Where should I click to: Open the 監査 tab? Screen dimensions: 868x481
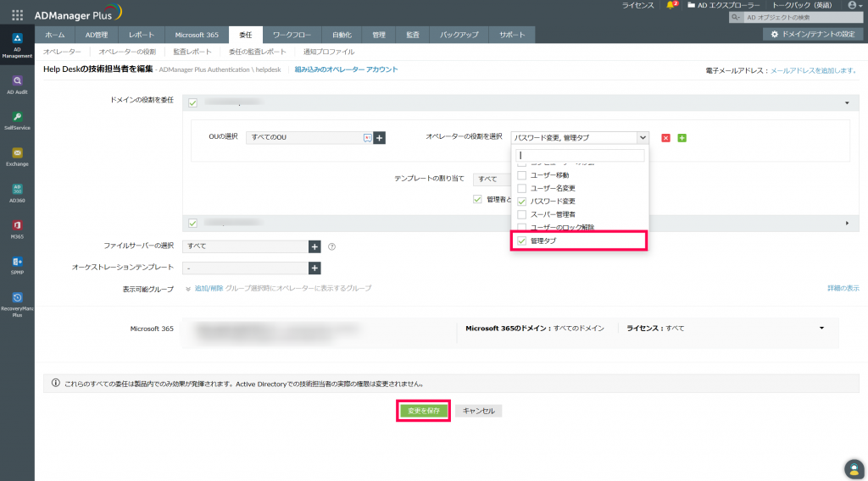[413, 35]
